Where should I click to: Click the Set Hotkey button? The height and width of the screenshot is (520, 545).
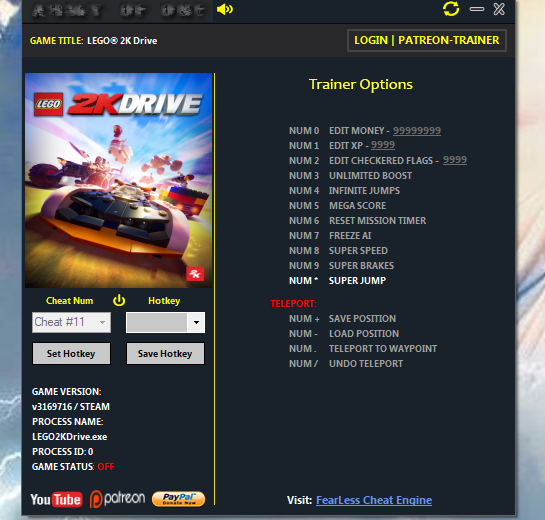pyautogui.click(x=71, y=354)
